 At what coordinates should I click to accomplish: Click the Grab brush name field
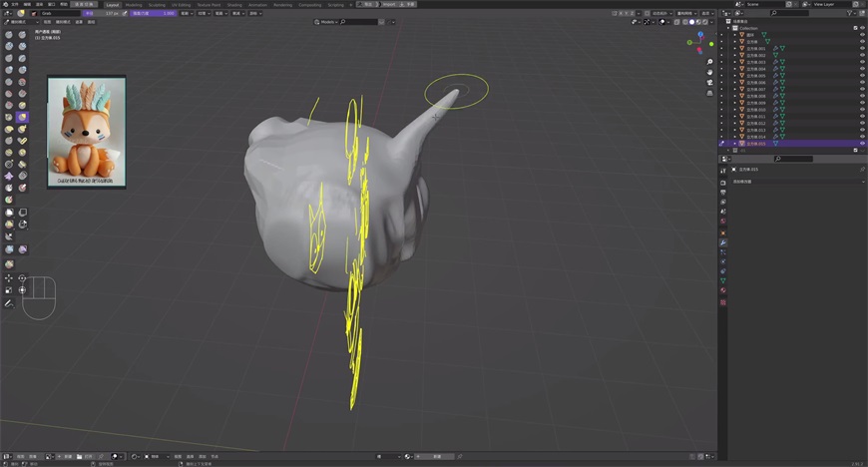point(60,13)
